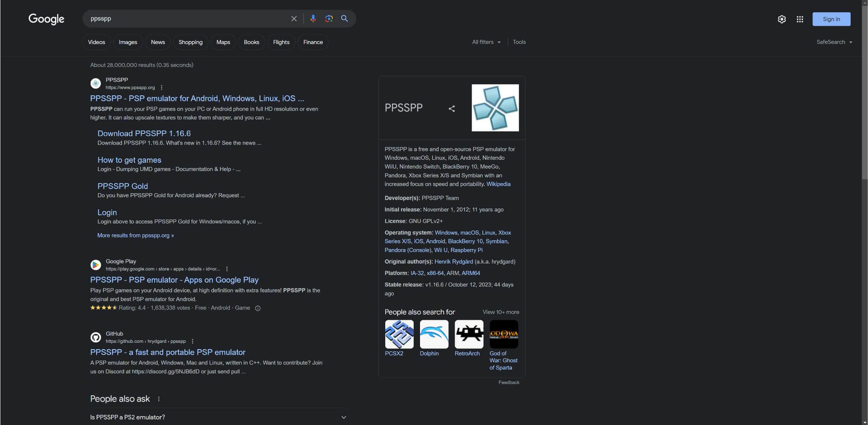Open the info icon beside the Google Play rating
This screenshot has width=868, height=425.
[x=258, y=308]
